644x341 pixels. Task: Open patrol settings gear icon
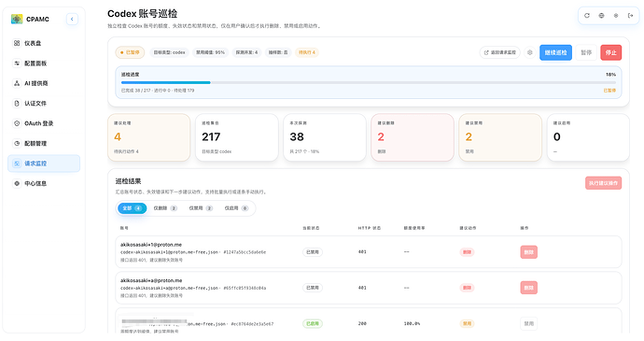pyautogui.click(x=530, y=52)
